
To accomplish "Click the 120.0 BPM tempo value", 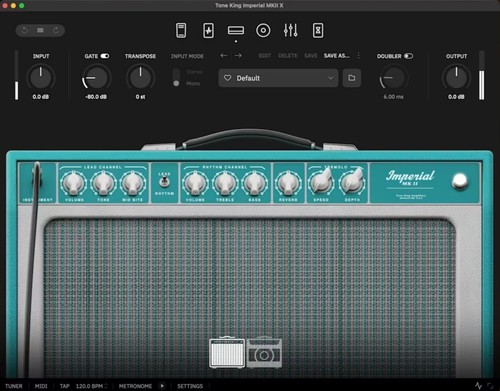I will 89,386.
